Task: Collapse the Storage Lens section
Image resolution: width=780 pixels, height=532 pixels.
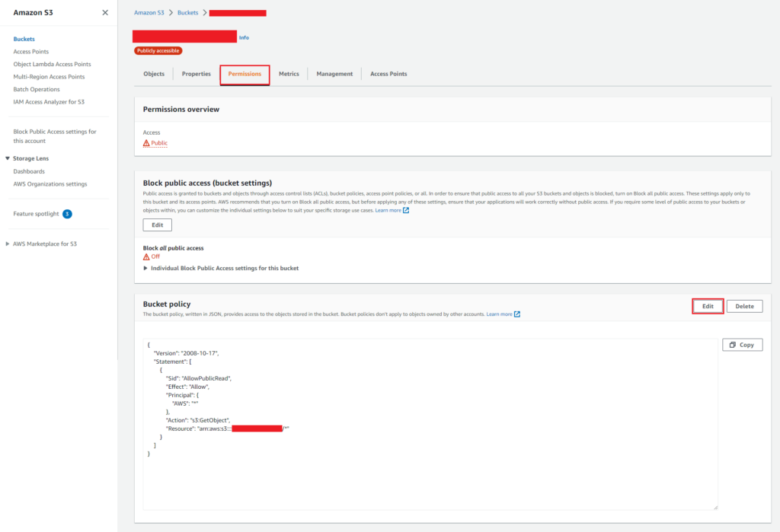Action: 8,158
